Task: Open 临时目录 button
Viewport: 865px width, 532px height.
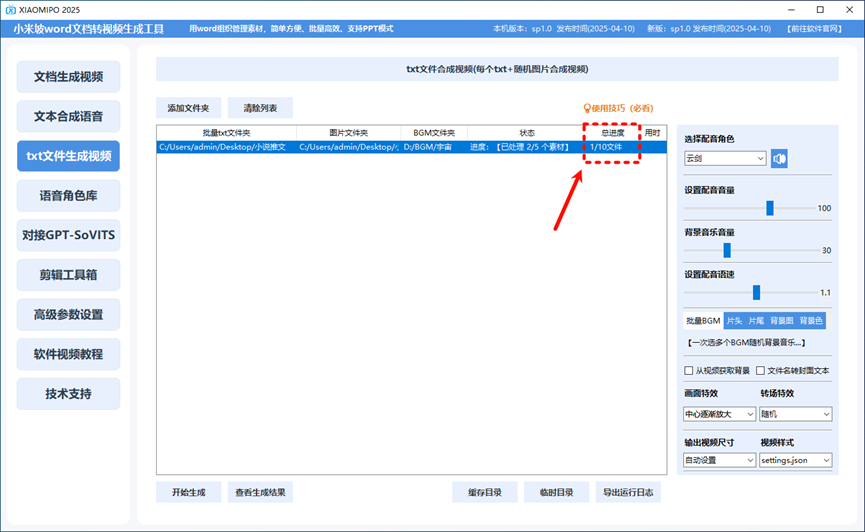Action: (557, 492)
